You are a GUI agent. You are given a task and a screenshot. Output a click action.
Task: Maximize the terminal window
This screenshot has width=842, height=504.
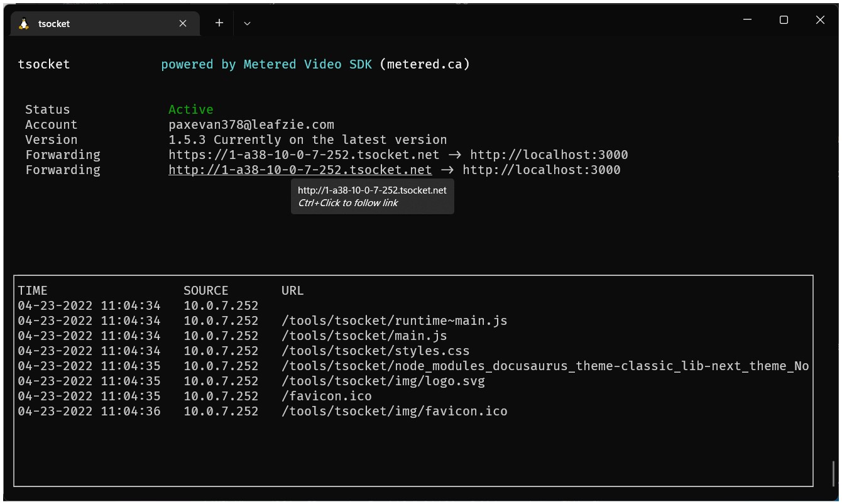click(x=784, y=20)
